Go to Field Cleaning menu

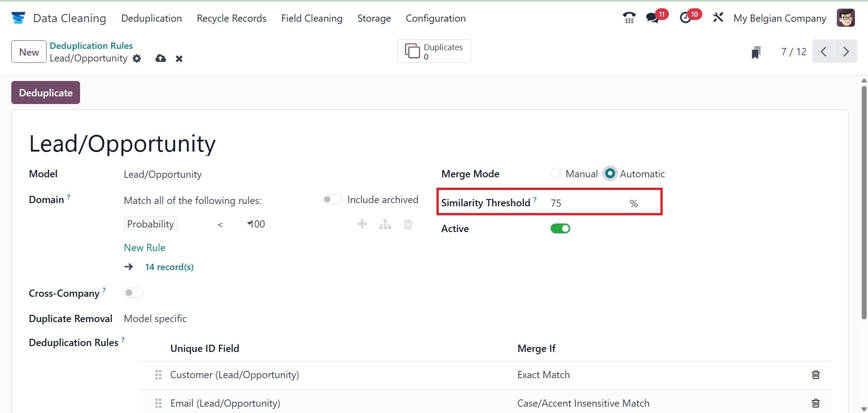click(312, 19)
